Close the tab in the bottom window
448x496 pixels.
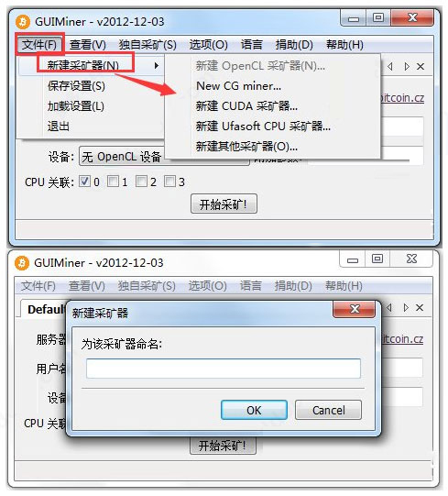coord(420,307)
